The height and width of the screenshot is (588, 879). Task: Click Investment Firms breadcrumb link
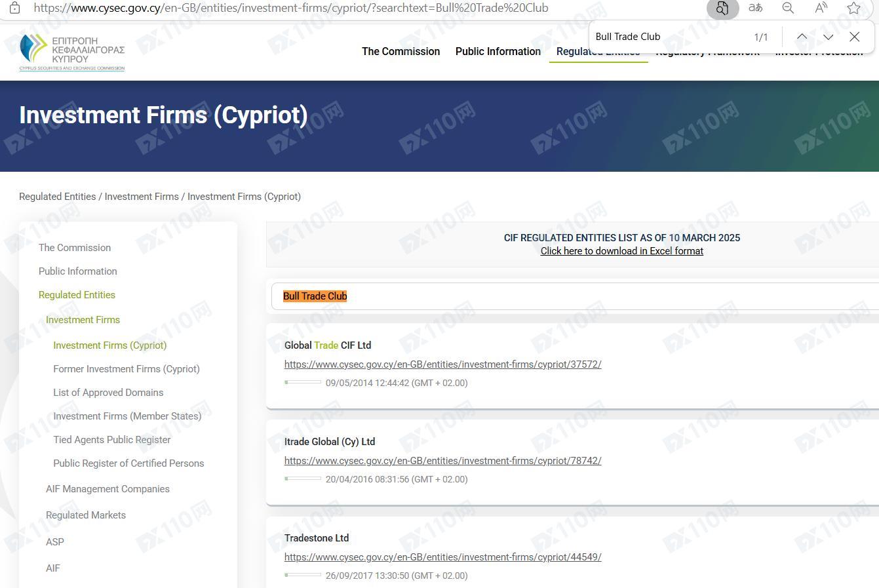tap(141, 197)
